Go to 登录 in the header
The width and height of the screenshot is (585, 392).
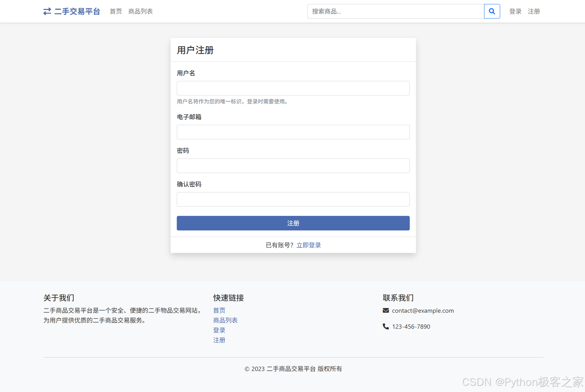tap(515, 11)
